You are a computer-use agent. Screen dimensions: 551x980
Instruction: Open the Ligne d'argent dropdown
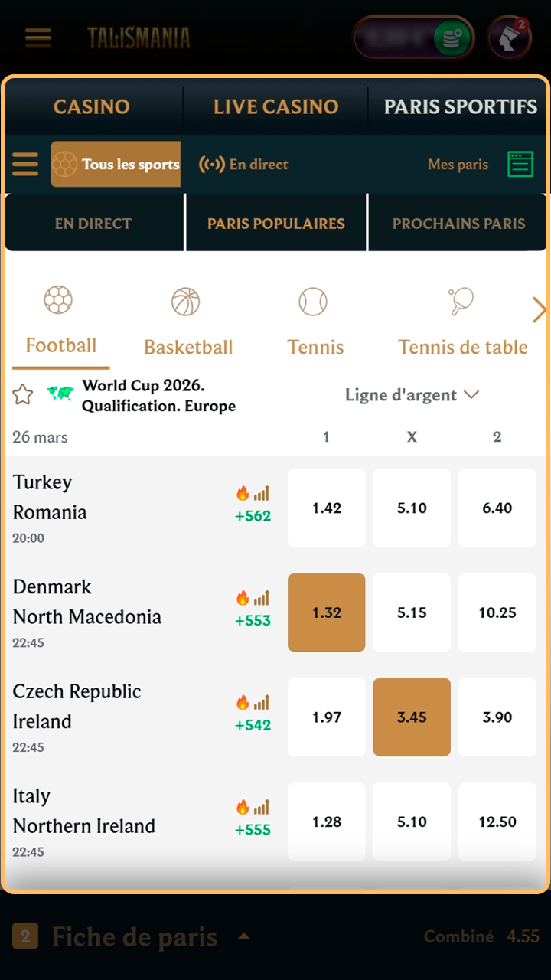[412, 395]
